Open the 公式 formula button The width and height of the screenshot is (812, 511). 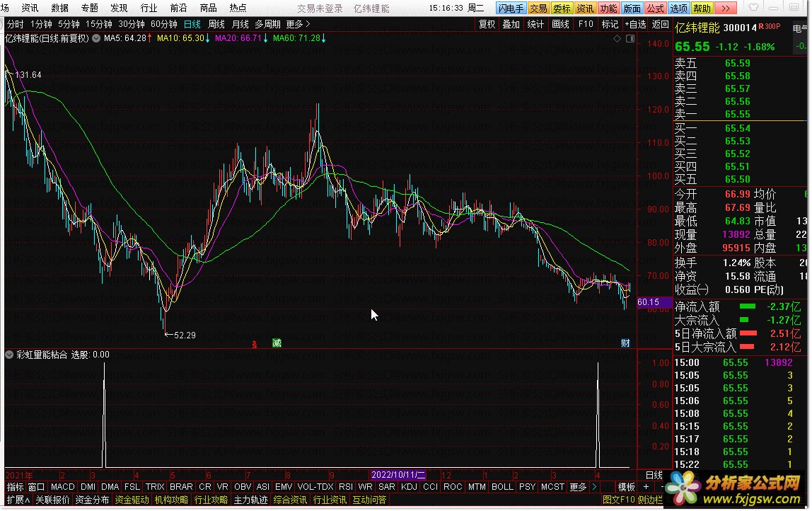pyautogui.click(x=655, y=8)
